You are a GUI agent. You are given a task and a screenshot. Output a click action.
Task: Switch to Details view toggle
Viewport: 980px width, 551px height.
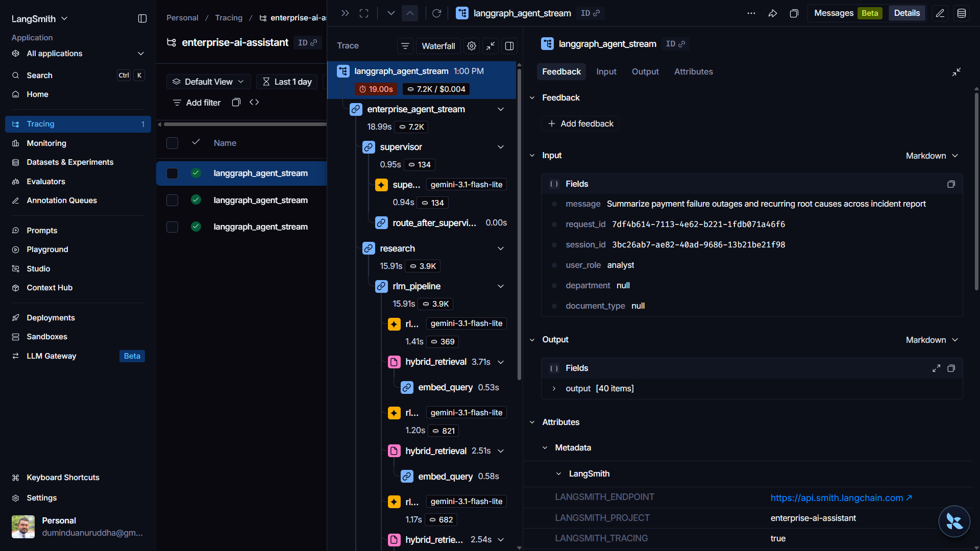click(906, 13)
